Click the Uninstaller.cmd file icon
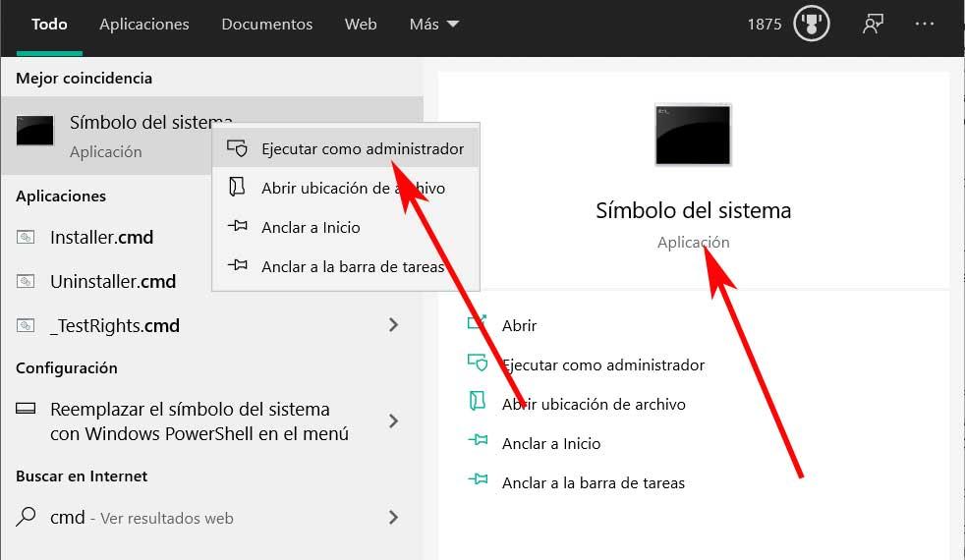 (26, 281)
